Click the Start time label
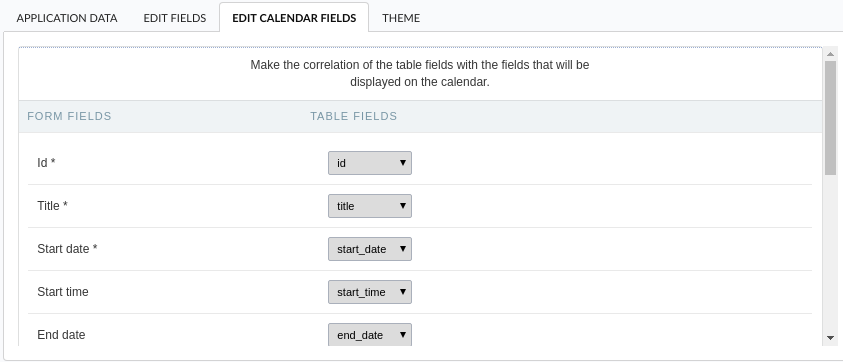 click(63, 292)
